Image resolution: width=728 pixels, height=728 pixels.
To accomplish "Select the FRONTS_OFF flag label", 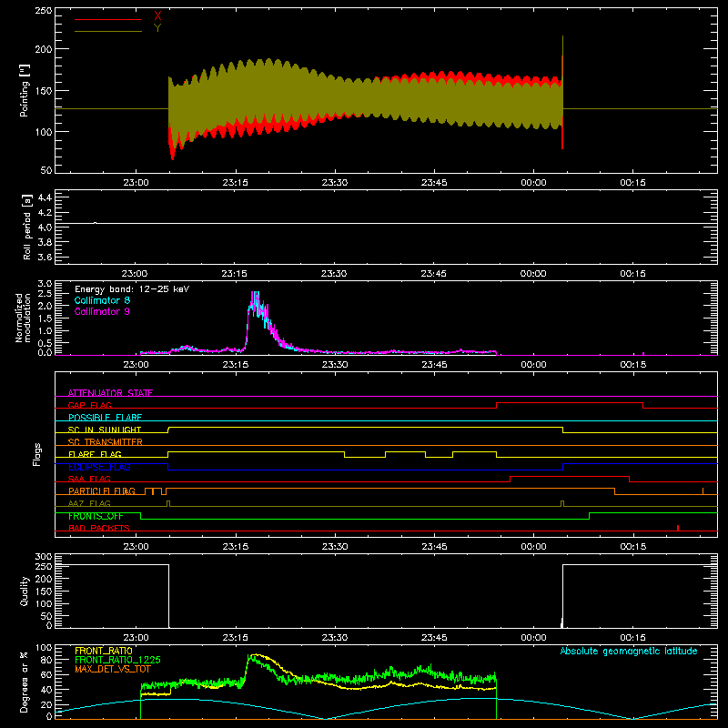I will tap(96, 516).
